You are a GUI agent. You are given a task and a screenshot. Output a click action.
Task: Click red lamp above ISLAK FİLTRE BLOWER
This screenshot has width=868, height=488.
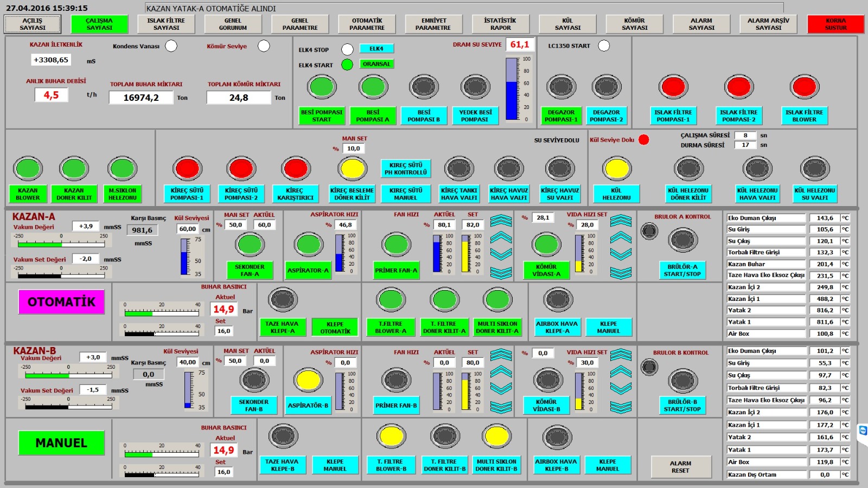click(x=805, y=87)
